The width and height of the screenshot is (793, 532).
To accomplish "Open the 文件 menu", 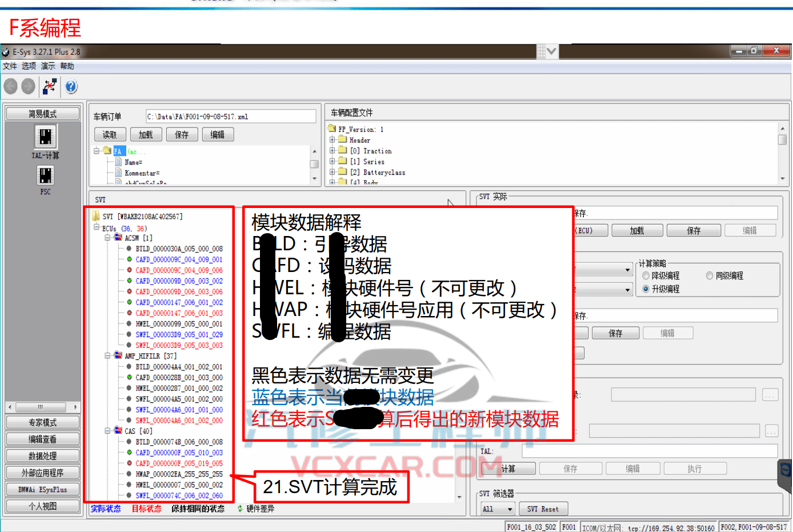I will point(9,66).
